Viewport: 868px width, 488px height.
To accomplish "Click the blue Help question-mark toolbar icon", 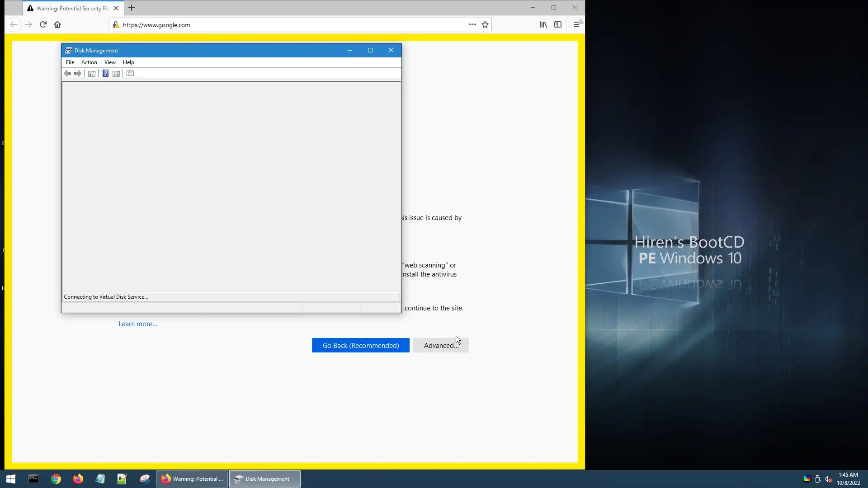I will coord(105,74).
